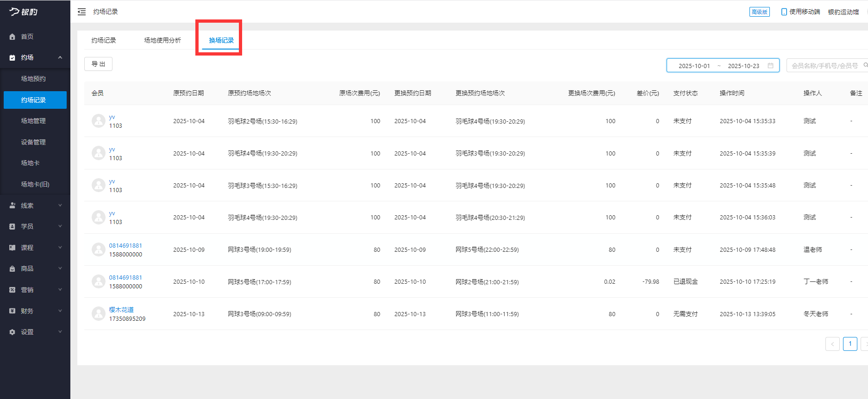Viewport: 868px width, 399px height.
Task: Open member 樱木花道 profile link
Action: [x=121, y=310]
